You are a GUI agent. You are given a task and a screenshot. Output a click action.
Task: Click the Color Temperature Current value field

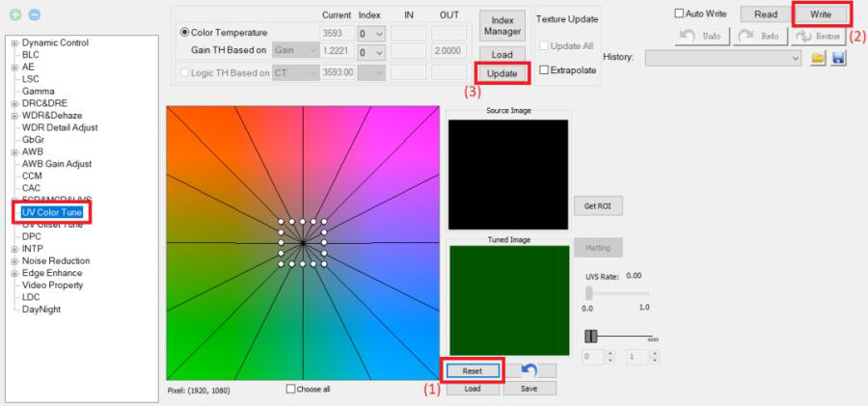coord(336,34)
